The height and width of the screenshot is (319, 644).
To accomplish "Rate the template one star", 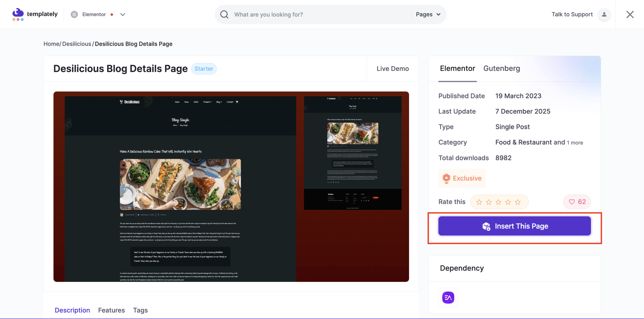I will tap(479, 202).
